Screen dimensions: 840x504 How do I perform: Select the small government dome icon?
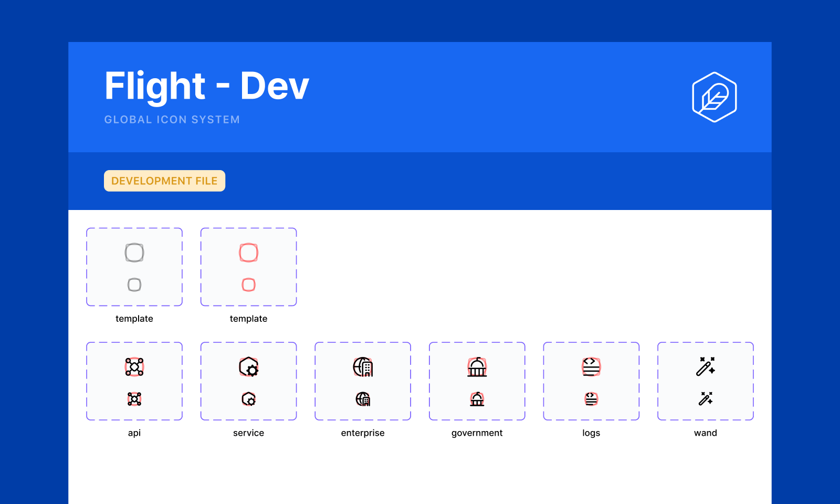(x=477, y=399)
